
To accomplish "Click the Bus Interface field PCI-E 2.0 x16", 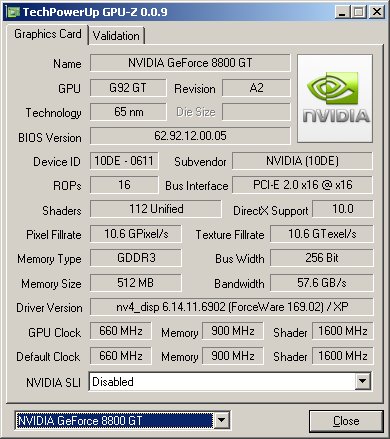I will click(302, 185).
